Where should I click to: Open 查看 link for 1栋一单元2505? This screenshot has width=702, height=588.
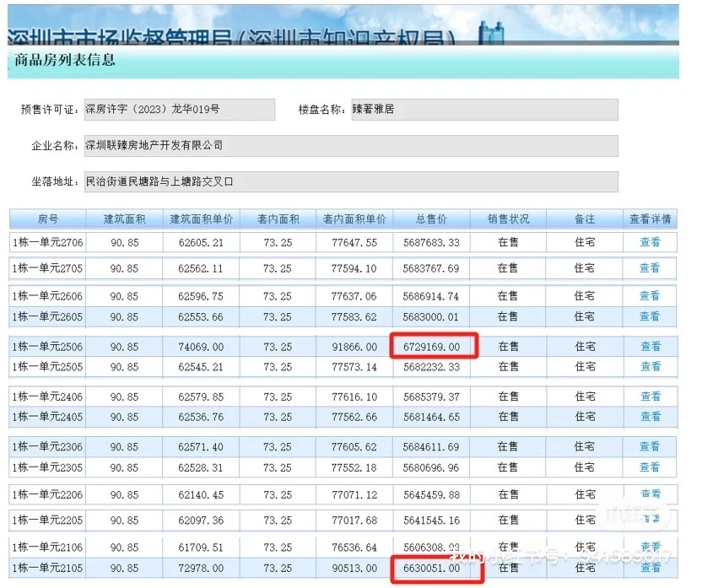tap(651, 366)
